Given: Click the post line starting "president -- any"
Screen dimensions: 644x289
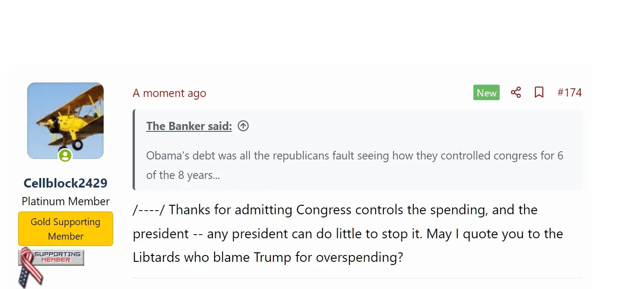Looking at the screenshot, I should pyautogui.click(x=348, y=234).
